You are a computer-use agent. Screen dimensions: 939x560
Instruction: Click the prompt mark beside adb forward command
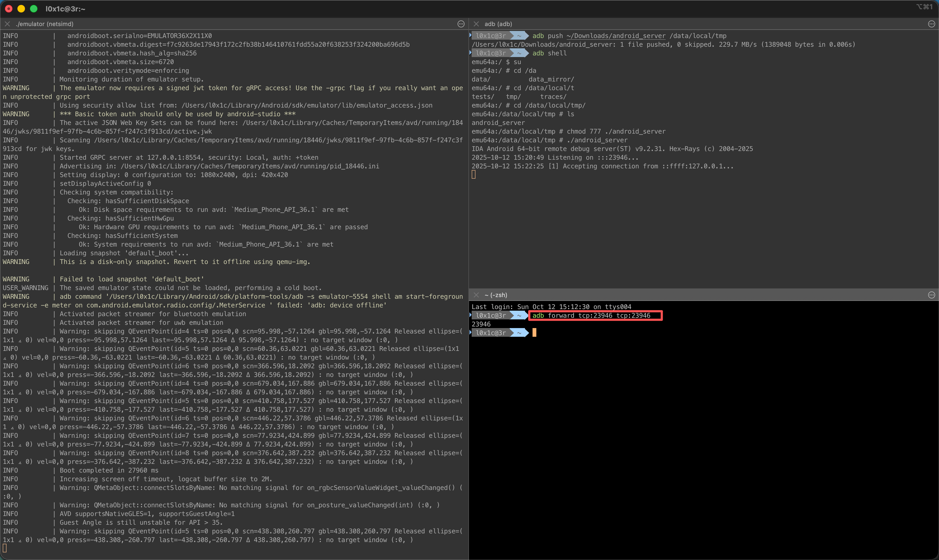pos(470,315)
